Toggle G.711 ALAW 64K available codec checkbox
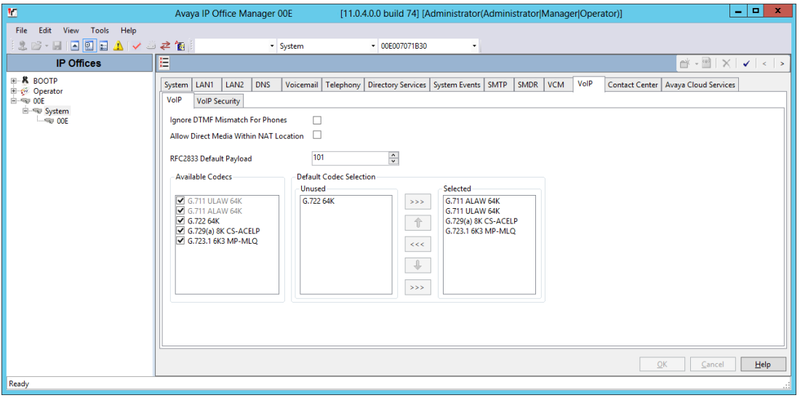 point(180,211)
